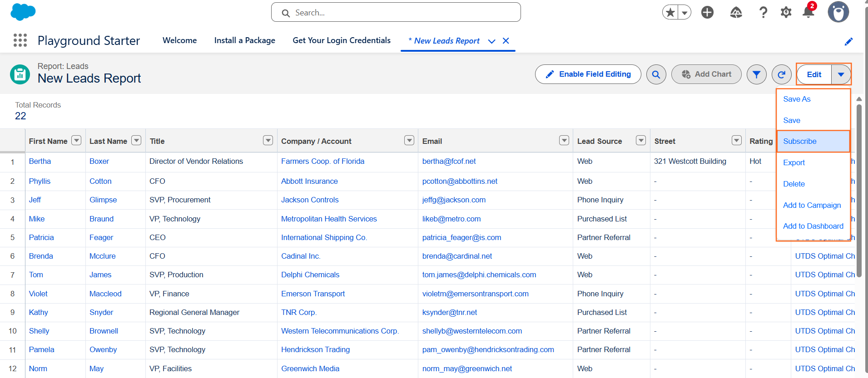Image resolution: width=868 pixels, height=378 pixels.
Task: Click the Add Chart button
Action: tap(706, 74)
